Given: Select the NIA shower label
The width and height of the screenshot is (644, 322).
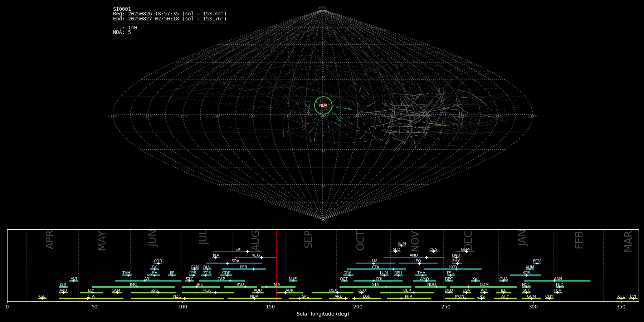Looking at the screenshot, I should coord(277,285).
